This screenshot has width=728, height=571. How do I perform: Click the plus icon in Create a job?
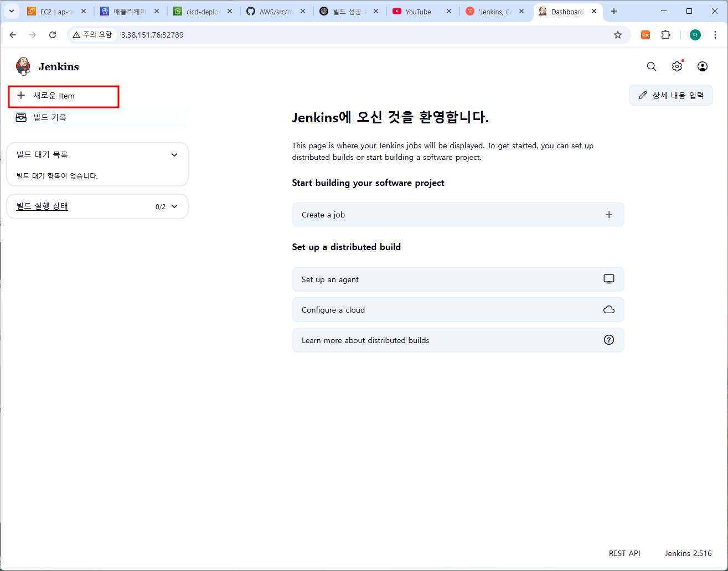[609, 215]
